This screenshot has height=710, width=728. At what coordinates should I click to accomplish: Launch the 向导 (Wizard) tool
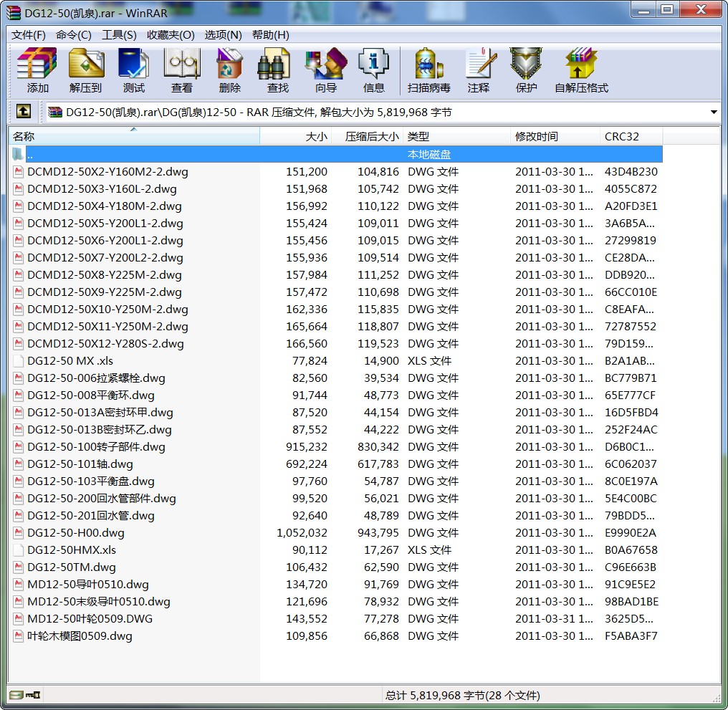325,70
